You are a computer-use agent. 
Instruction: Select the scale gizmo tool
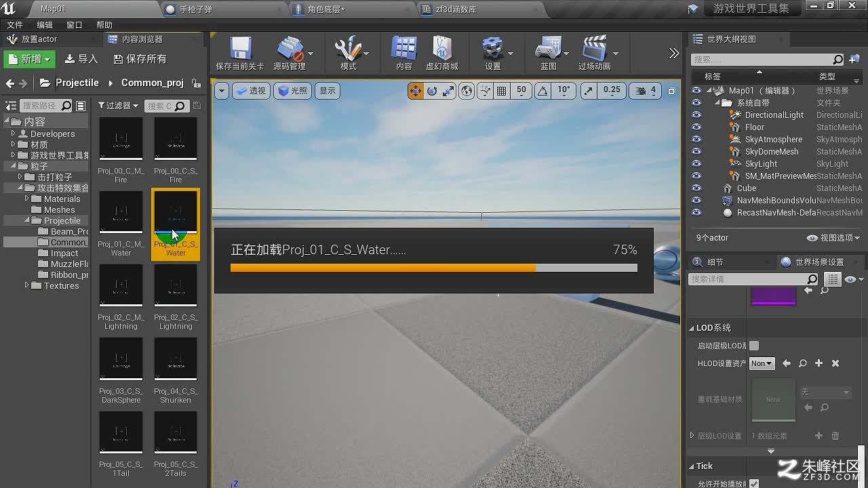point(448,91)
